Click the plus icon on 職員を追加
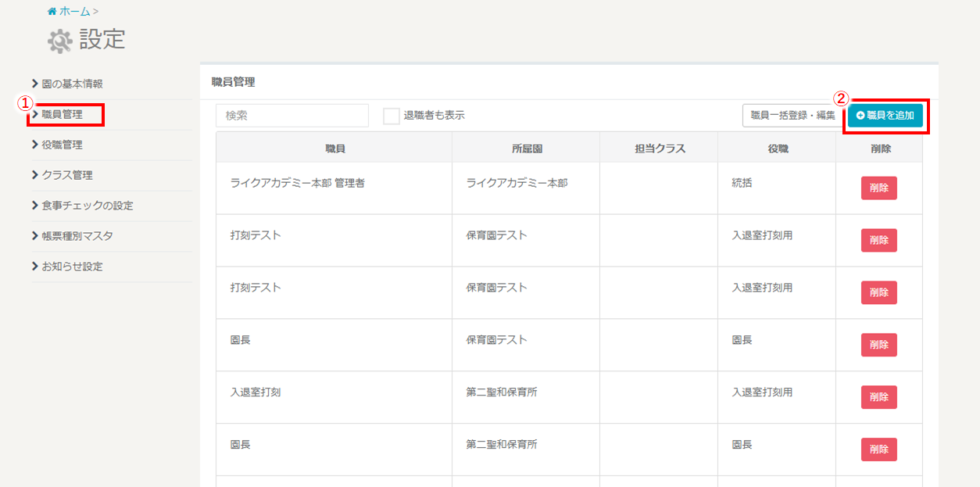The image size is (980, 487). (860, 116)
